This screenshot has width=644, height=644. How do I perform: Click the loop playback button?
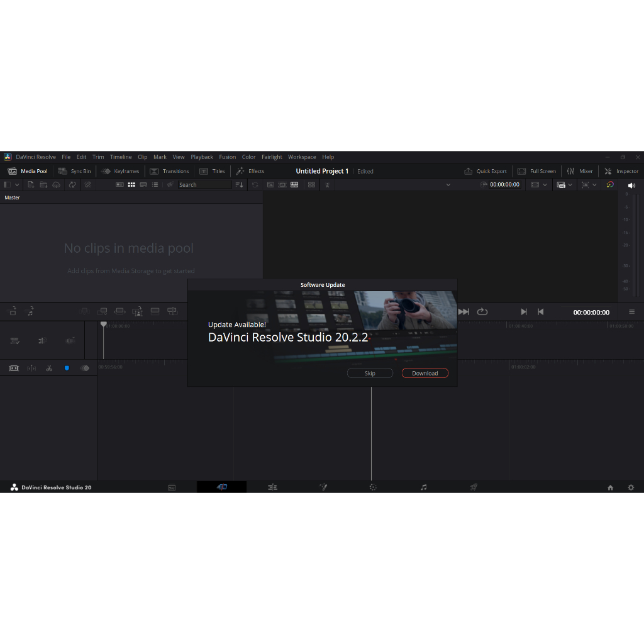482,312
